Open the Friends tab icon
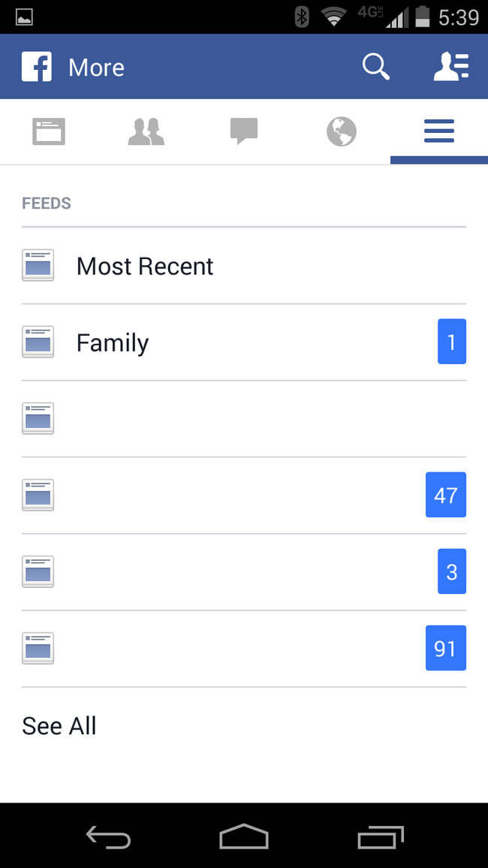The image size is (488, 868). click(146, 131)
